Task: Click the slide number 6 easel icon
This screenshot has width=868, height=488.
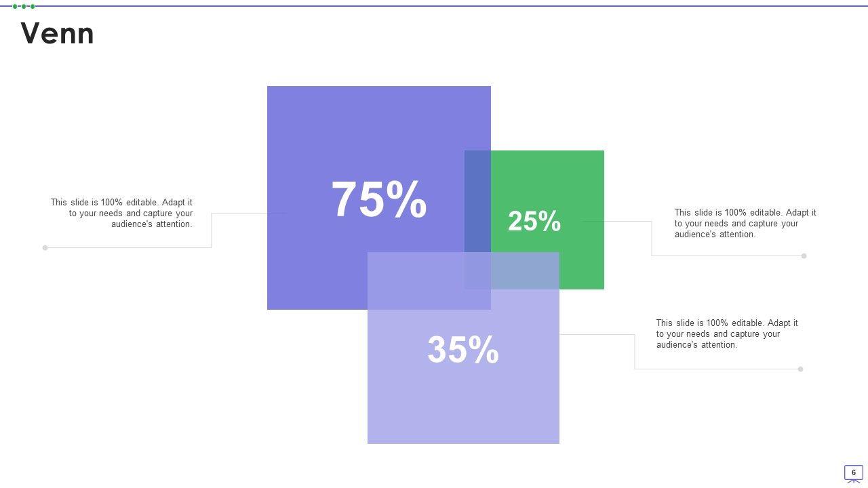Action: click(853, 473)
